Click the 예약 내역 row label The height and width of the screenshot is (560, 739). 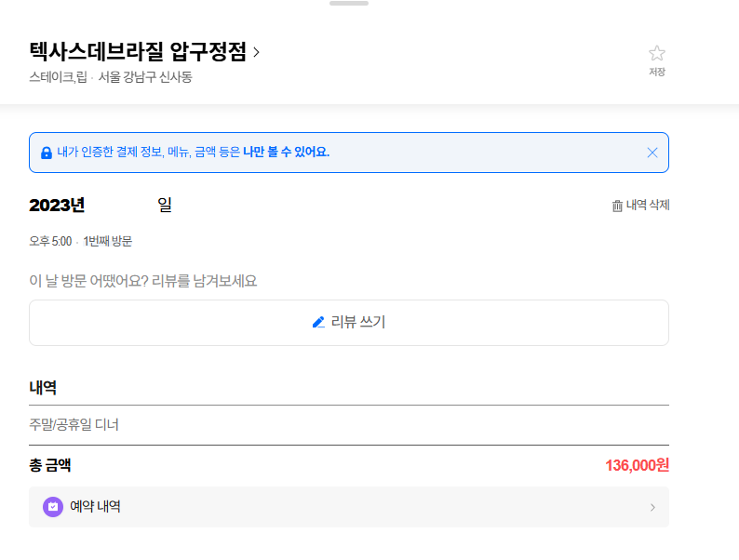pos(95,507)
